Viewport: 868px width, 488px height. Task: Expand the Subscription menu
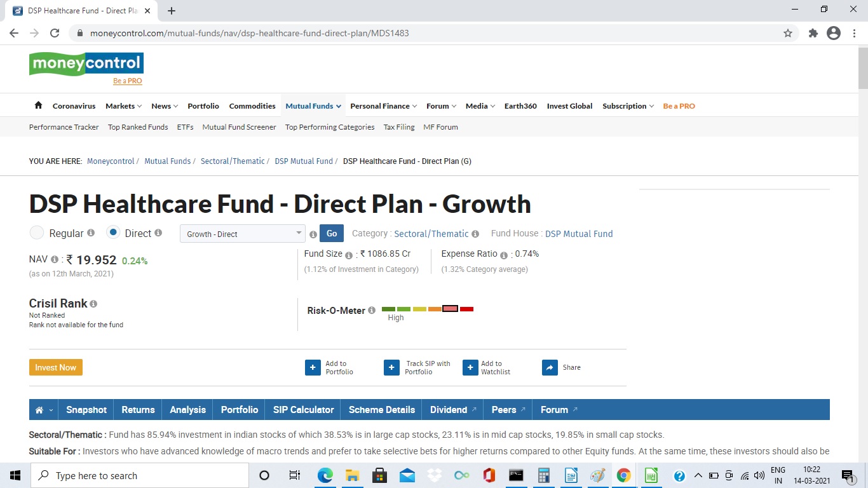pos(628,106)
